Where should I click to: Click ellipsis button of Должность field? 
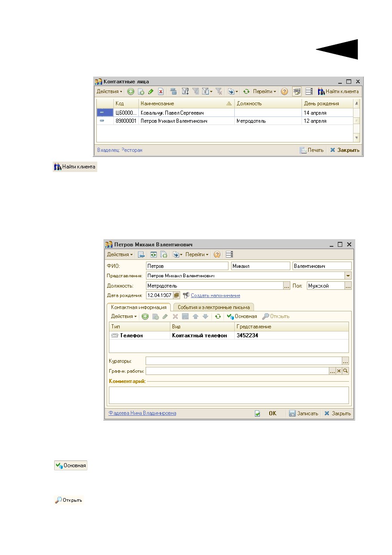pyautogui.click(x=287, y=286)
